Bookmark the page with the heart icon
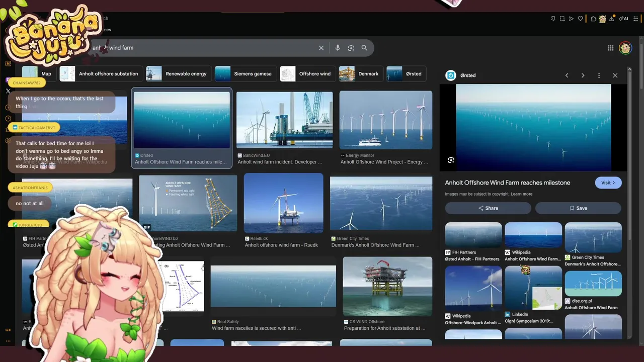Viewport: 644px width, 362px height. click(580, 19)
